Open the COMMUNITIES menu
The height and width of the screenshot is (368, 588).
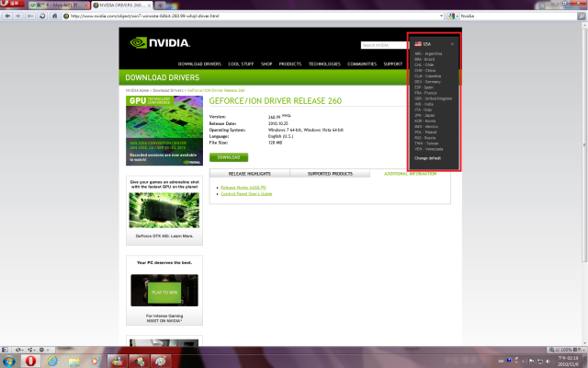click(362, 64)
